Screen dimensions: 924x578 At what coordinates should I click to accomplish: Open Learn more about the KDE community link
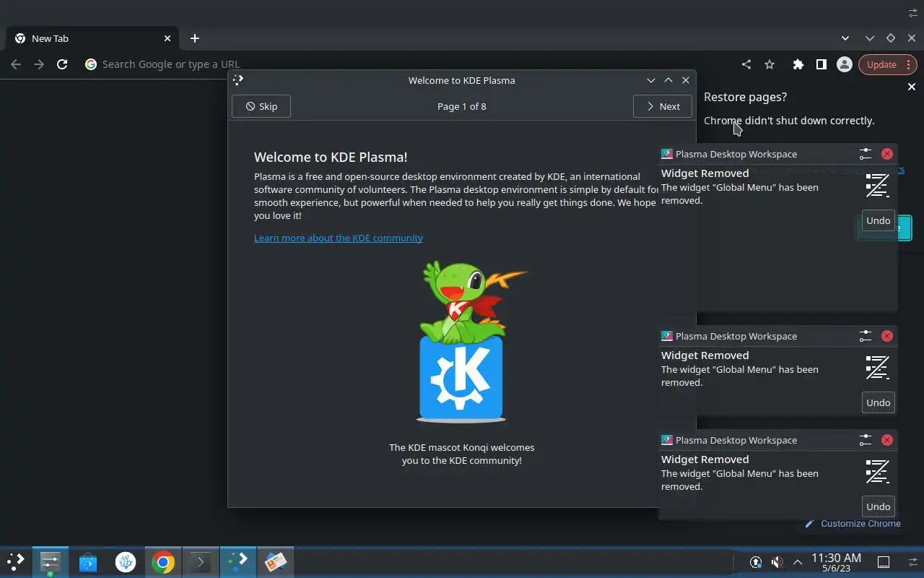click(x=339, y=238)
